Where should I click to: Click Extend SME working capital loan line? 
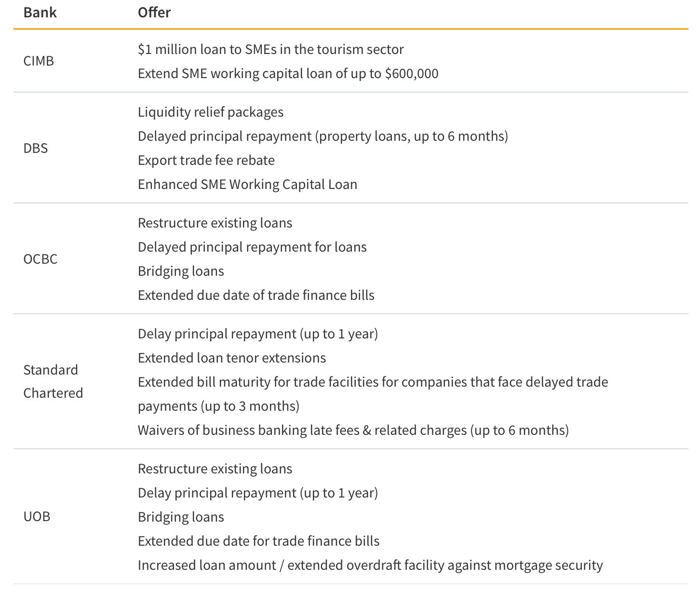(288, 73)
